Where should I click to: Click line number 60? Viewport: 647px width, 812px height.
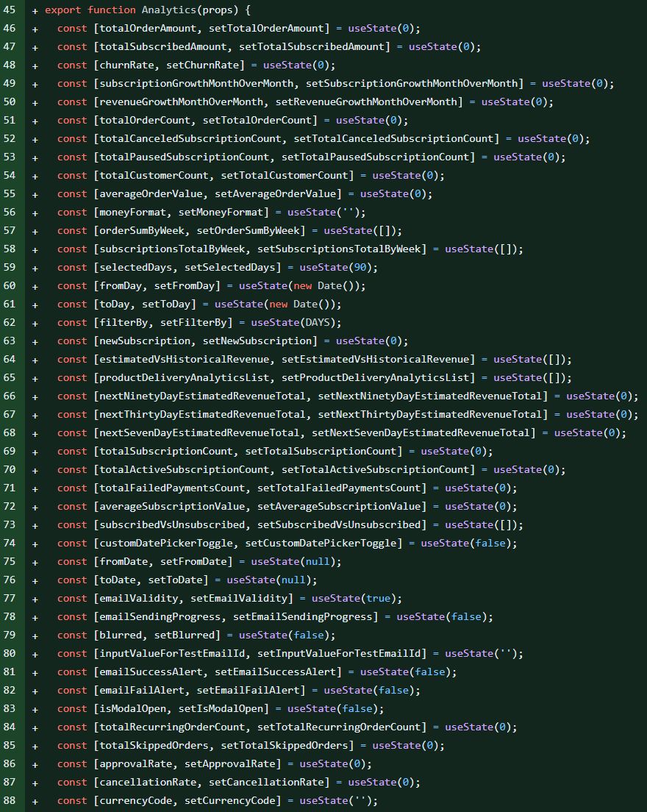tap(10, 285)
